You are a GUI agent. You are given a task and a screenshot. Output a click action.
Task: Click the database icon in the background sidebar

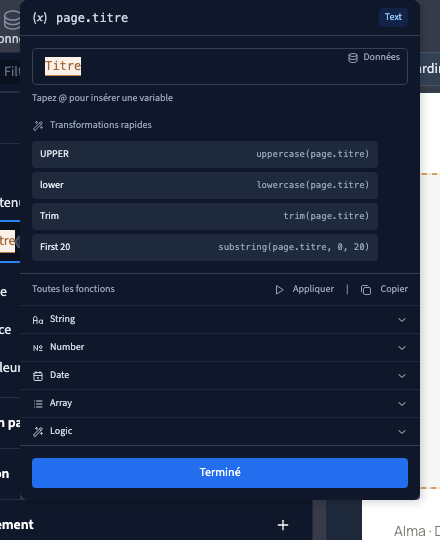pyautogui.click(x=12, y=20)
